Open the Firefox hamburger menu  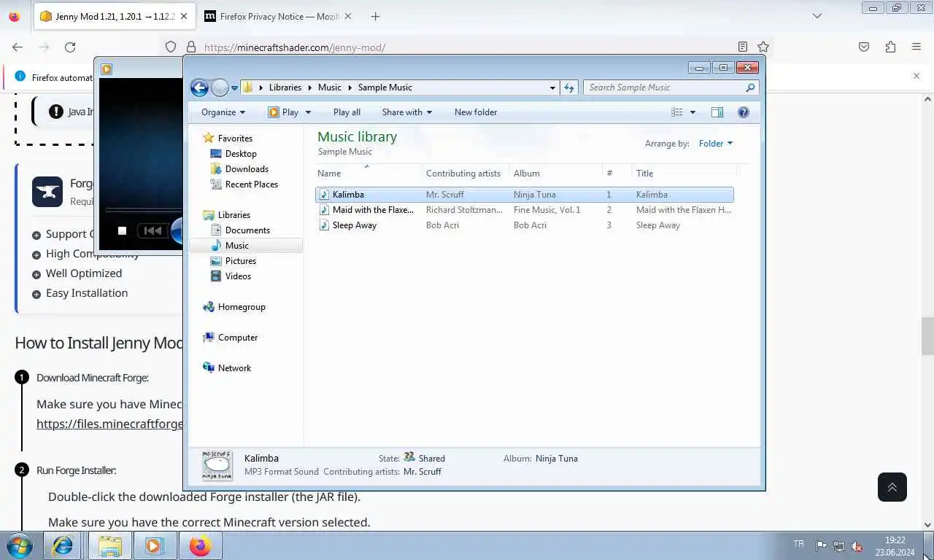(x=916, y=47)
